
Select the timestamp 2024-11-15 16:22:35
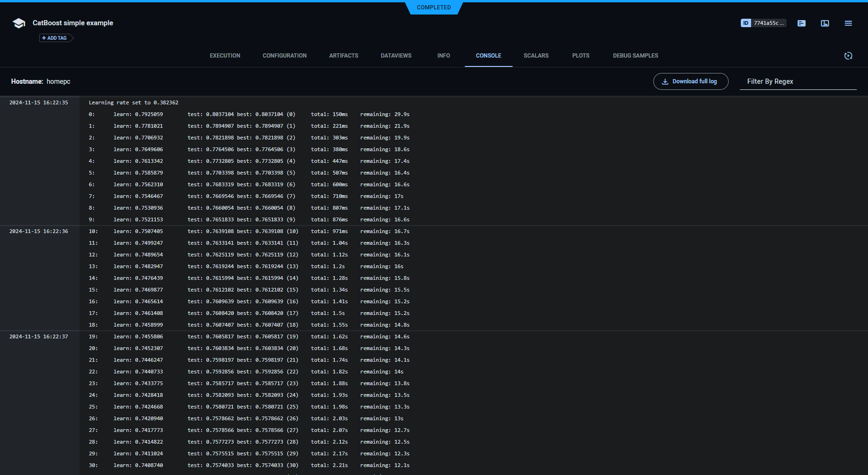[38, 102]
